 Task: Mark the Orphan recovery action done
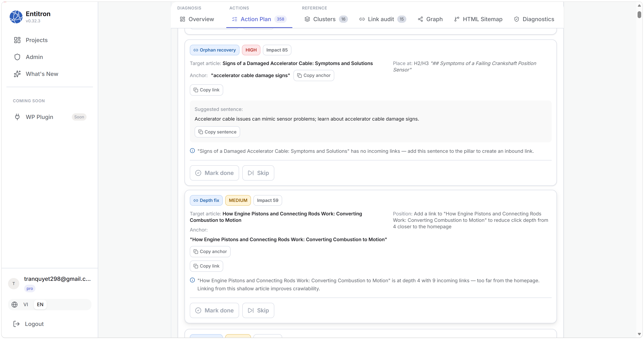click(214, 173)
